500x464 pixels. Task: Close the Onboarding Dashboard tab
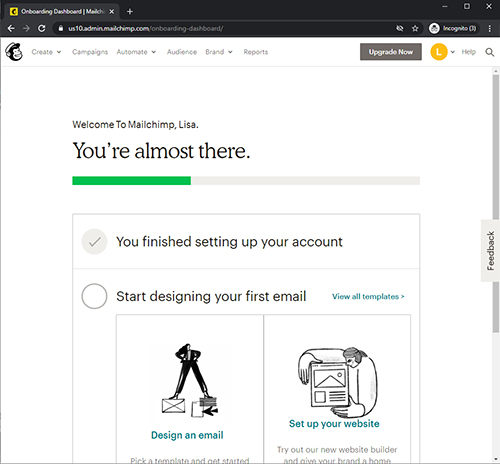click(x=112, y=12)
